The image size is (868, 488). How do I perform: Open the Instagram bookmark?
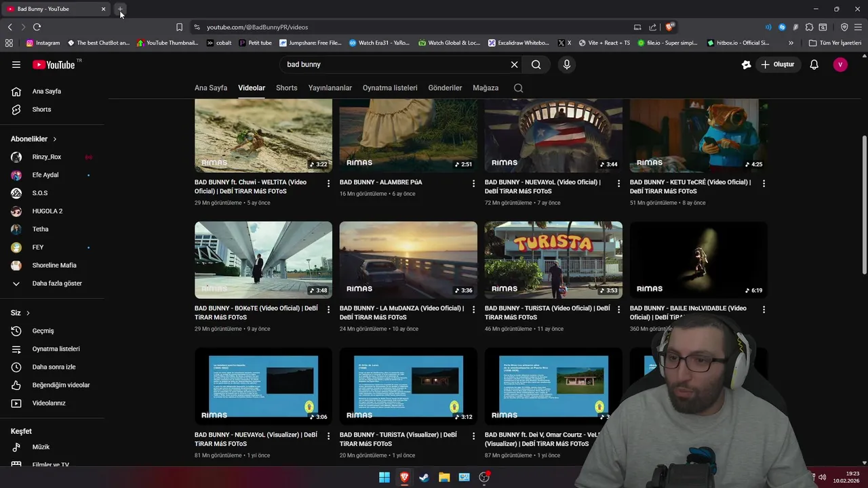click(x=43, y=43)
